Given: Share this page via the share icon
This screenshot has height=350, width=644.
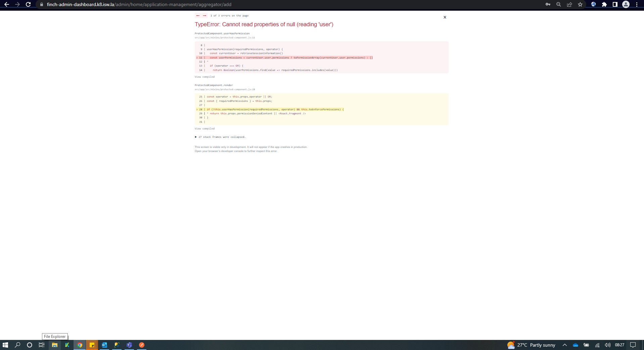Looking at the screenshot, I should point(569,4).
